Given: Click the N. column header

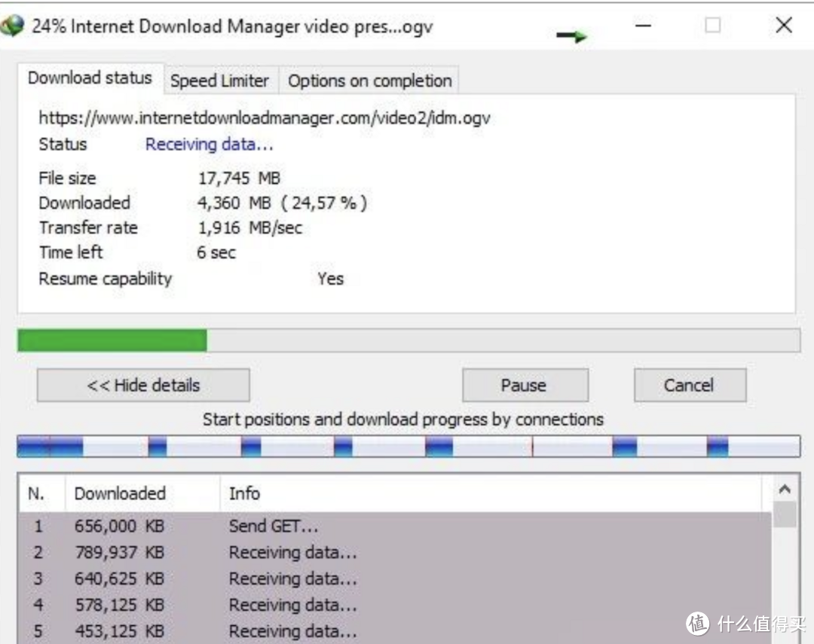Looking at the screenshot, I should coord(42,493).
